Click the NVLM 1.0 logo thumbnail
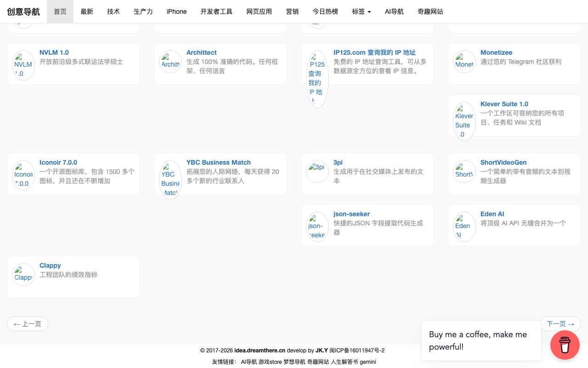 point(23,66)
